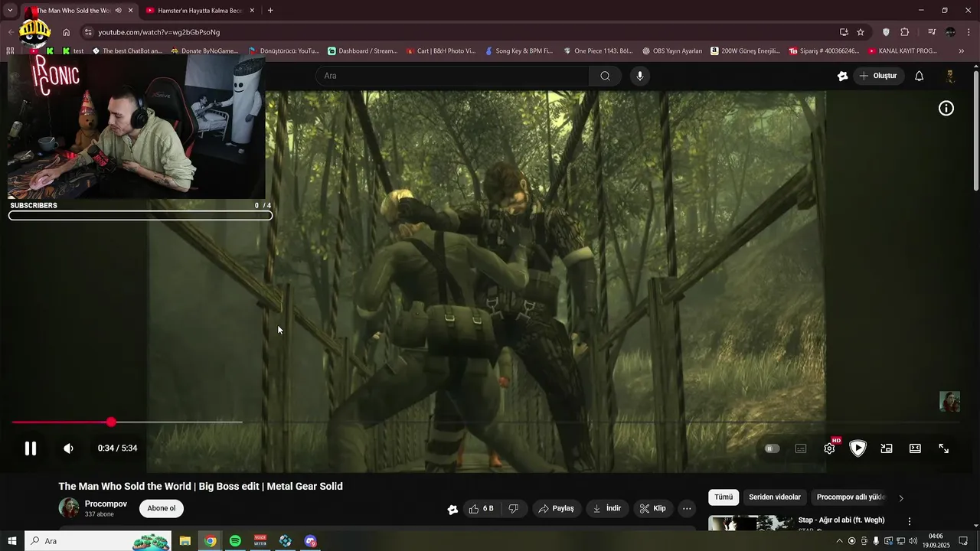Image resolution: width=980 pixels, height=551 pixels.
Task: Open File Explorer from the taskbar
Action: (x=185, y=541)
